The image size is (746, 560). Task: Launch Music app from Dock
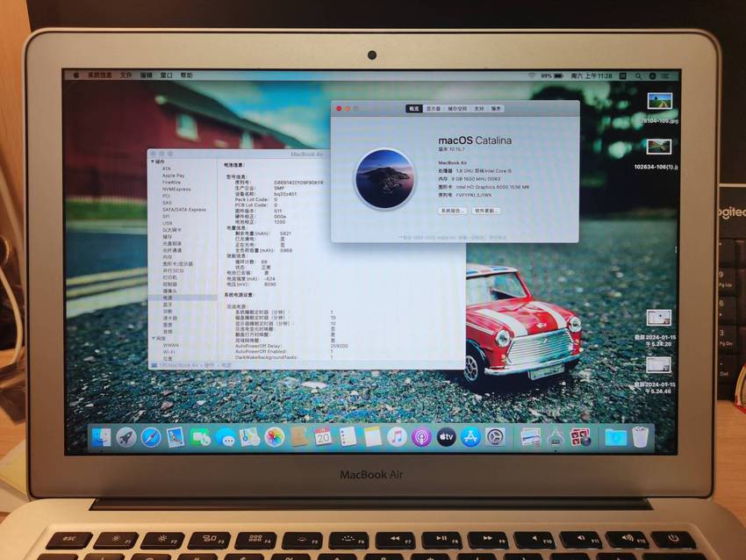point(397,437)
